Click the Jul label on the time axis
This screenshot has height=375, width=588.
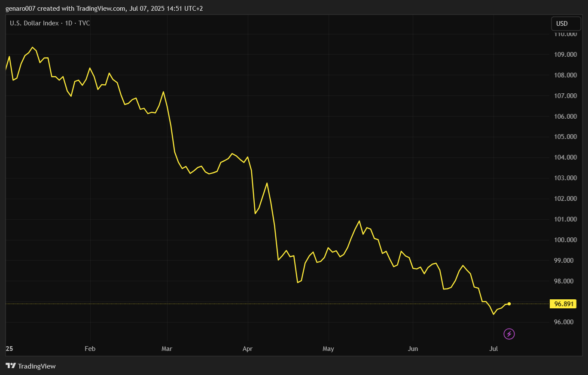(494, 349)
